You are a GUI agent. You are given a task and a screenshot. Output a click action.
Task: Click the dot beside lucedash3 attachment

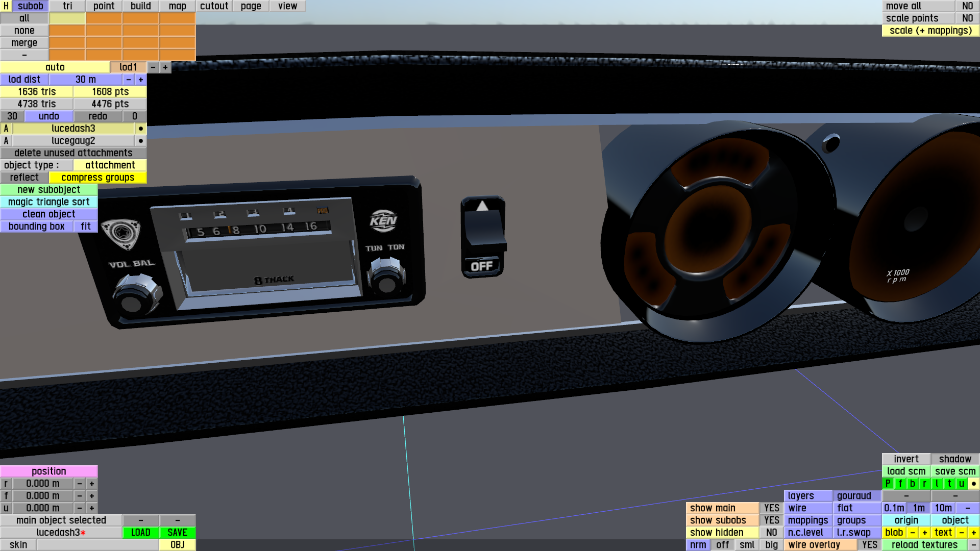point(140,129)
